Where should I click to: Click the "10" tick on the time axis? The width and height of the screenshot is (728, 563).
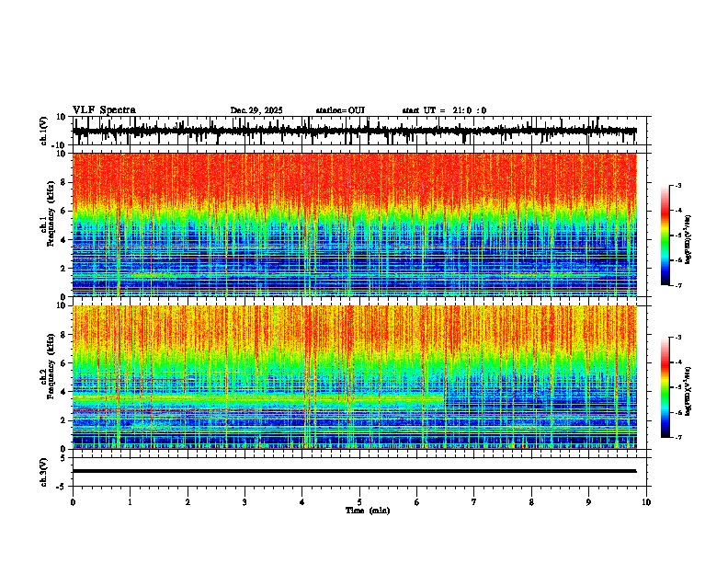coord(646,502)
